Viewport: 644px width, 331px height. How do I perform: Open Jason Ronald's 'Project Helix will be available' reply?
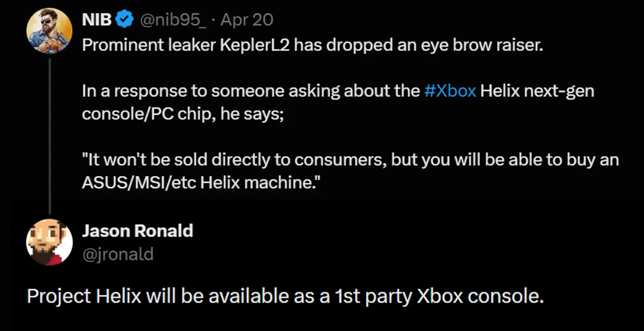[285, 297]
